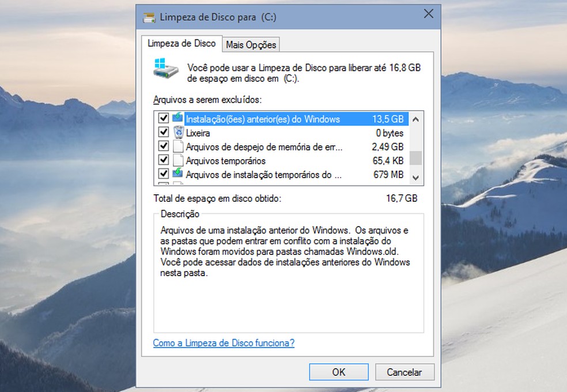This screenshot has width=567, height=392.
Task: Uncheck Instalação(ões) anterior(es) do Windows
Action: 163,118
